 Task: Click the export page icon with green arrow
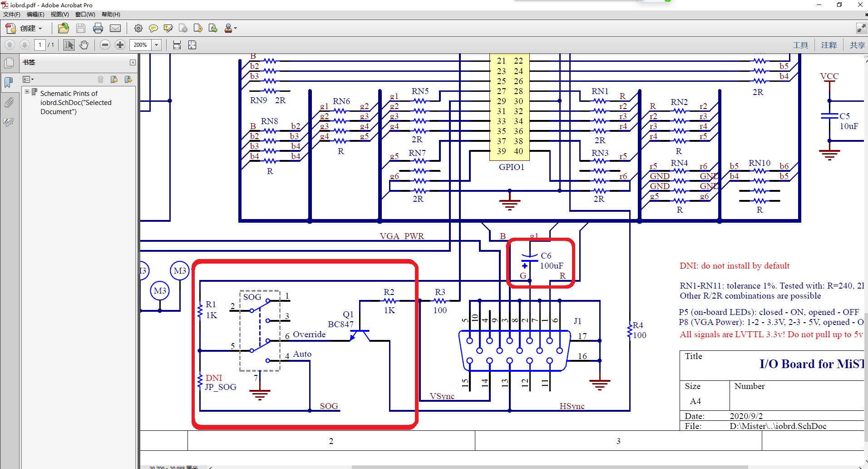pyautogui.click(x=213, y=28)
